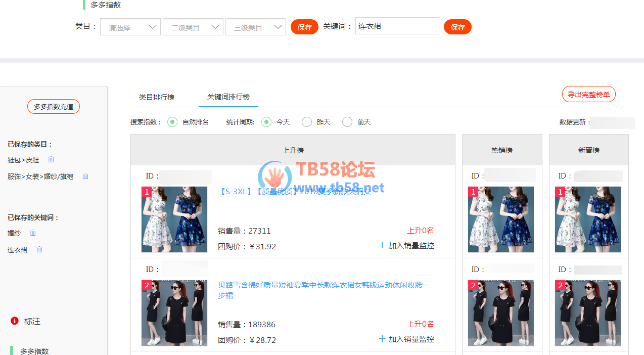Remove saved keyword 婚纱 via trash icon
The width and height of the screenshot is (644, 355).
[x=33, y=233]
